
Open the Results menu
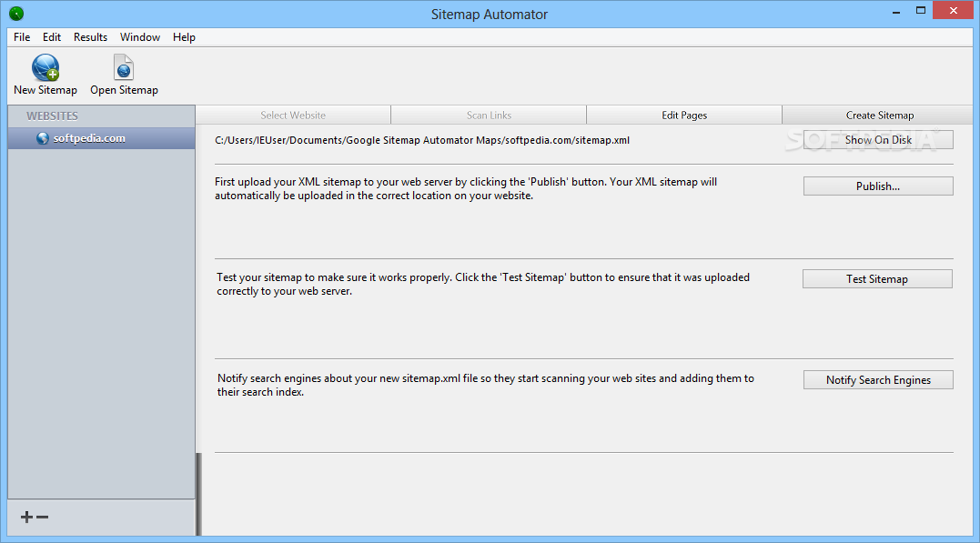click(x=91, y=37)
